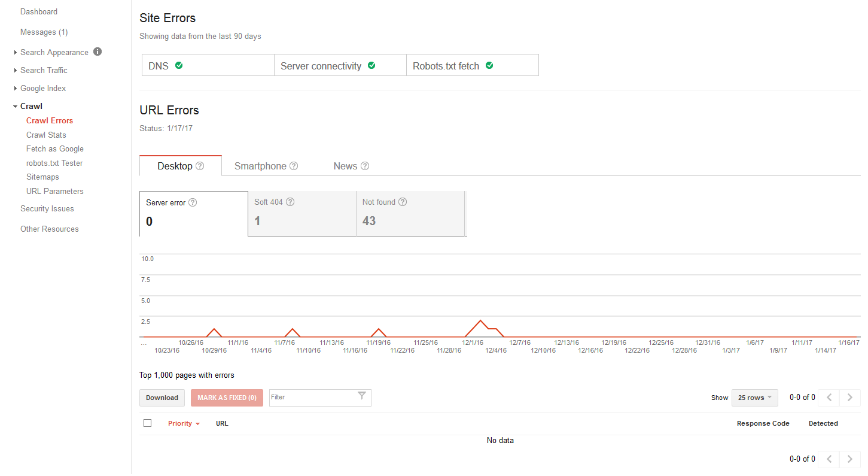Go to previous page using bottom arrow
868x476 pixels.
829,459
